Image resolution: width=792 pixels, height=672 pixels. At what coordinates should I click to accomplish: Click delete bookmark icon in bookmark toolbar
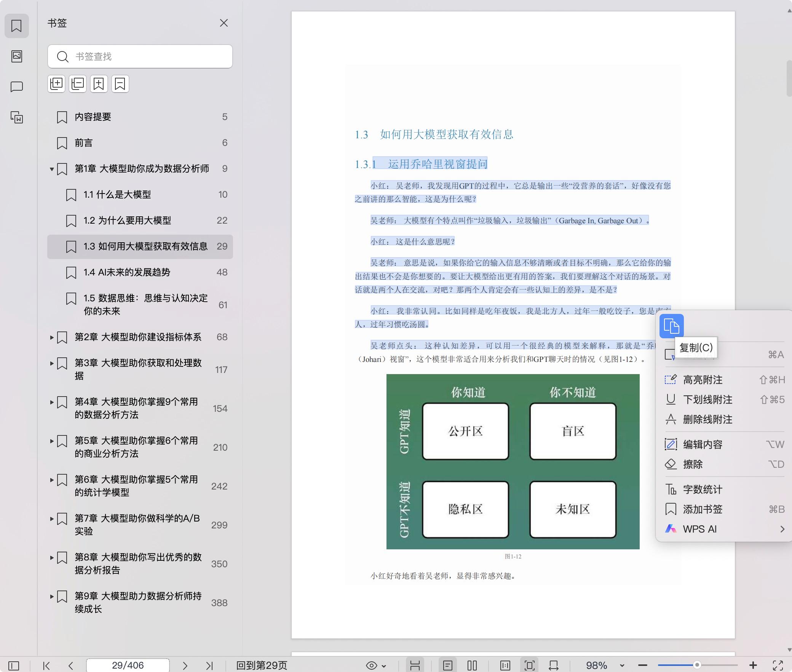(120, 84)
